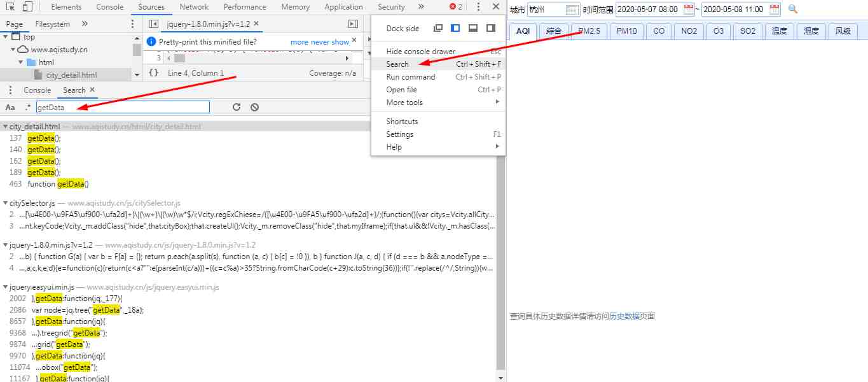868x382 pixels.
Task: Toggle match case option Aa
Action: 10,107
